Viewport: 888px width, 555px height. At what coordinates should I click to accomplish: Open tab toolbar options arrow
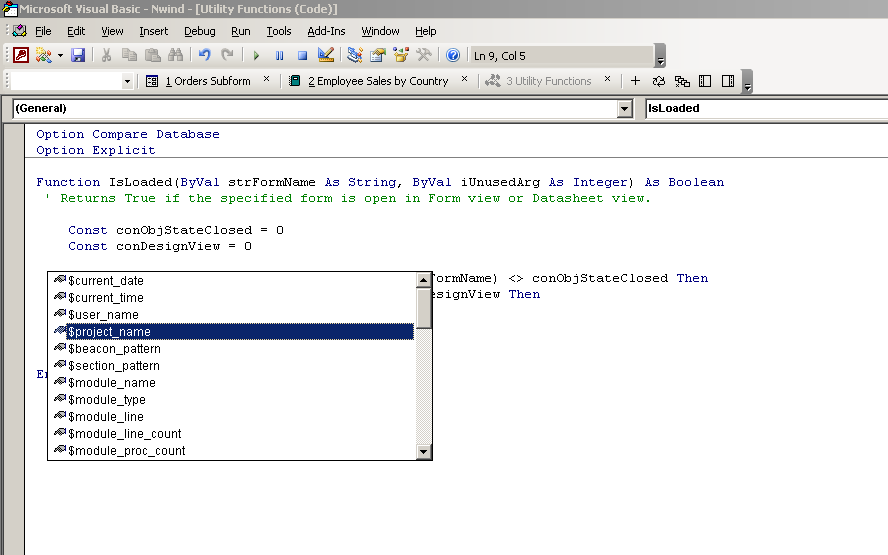click(x=748, y=82)
